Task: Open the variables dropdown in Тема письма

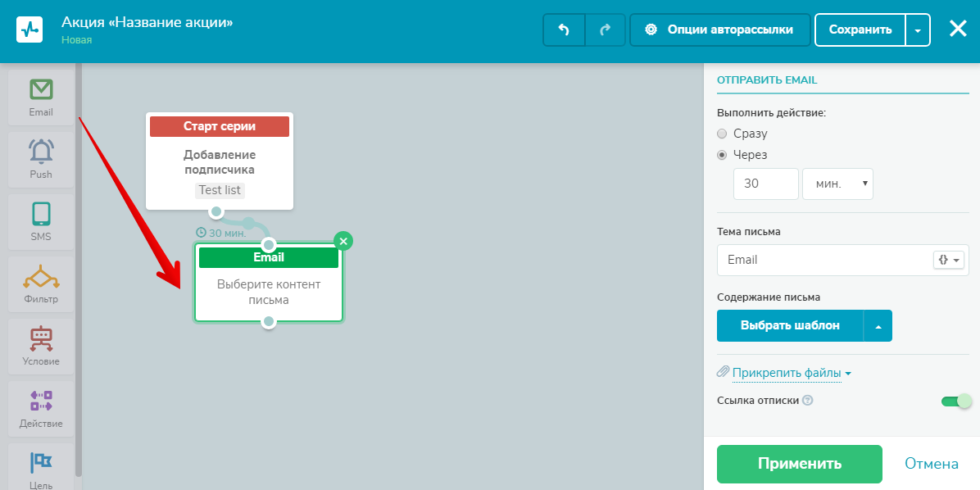Action: click(x=949, y=260)
